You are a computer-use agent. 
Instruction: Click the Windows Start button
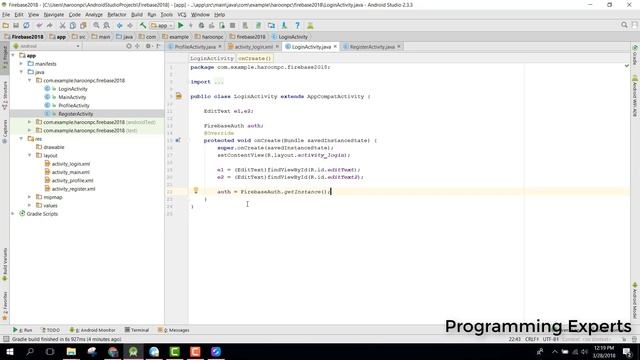[x=9, y=351]
